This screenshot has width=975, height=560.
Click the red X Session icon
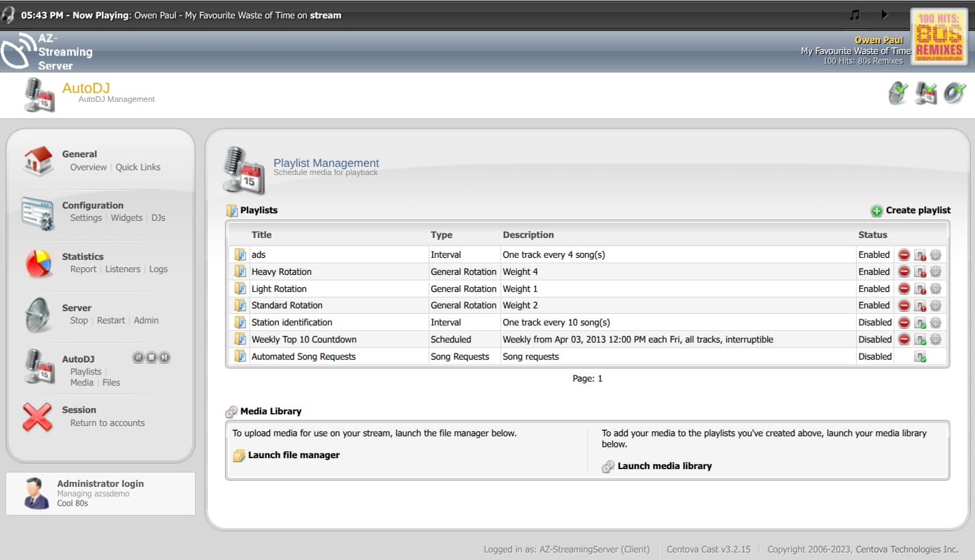pyautogui.click(x=38, y=416)
